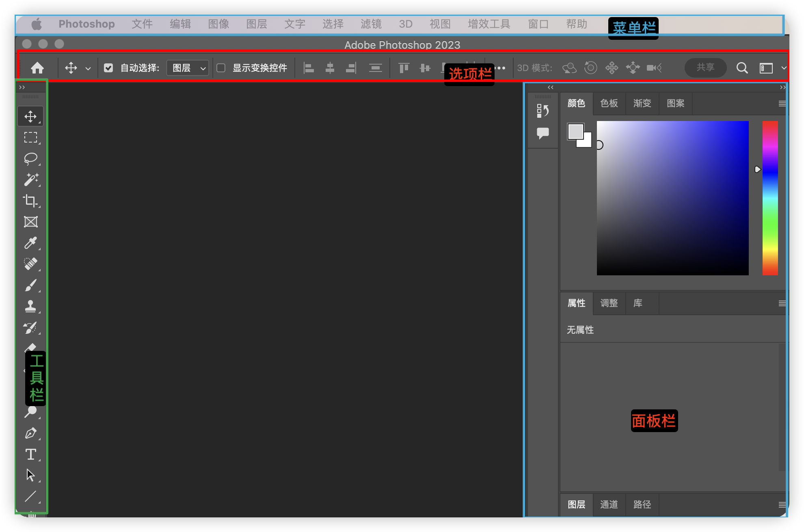Select the Move tool in the toolbar

tap(30, 117)
